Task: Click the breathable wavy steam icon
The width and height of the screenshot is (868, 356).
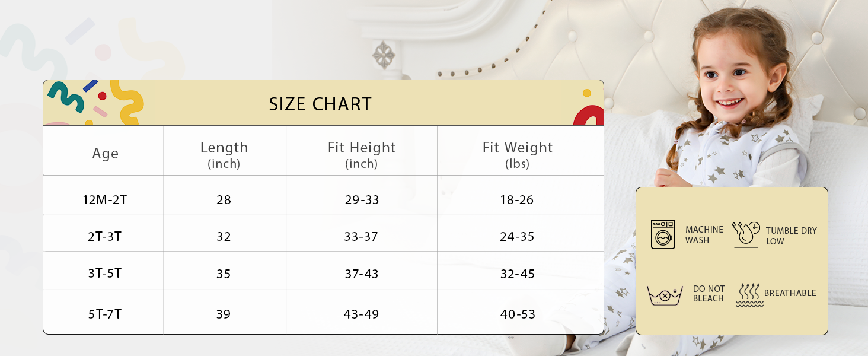Action: pos(749,294)
